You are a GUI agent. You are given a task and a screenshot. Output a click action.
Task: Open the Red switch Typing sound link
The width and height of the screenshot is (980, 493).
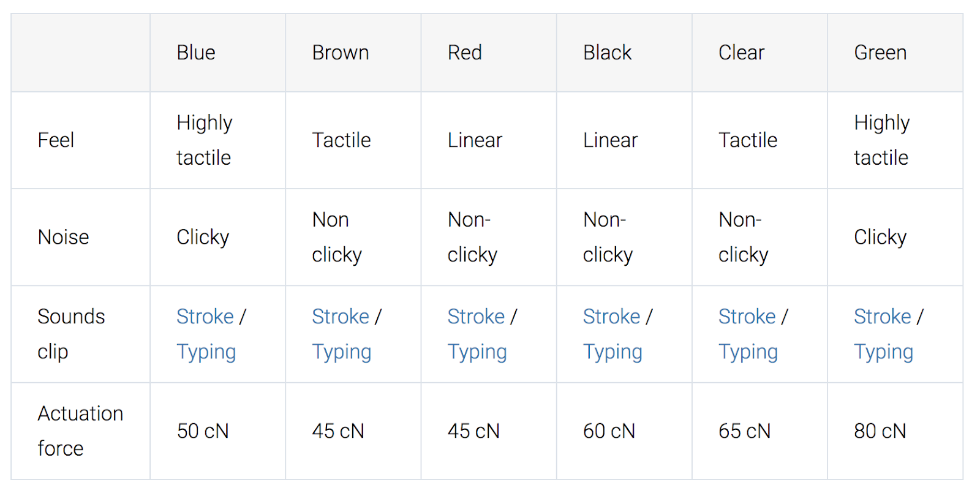tap(477, 352)
